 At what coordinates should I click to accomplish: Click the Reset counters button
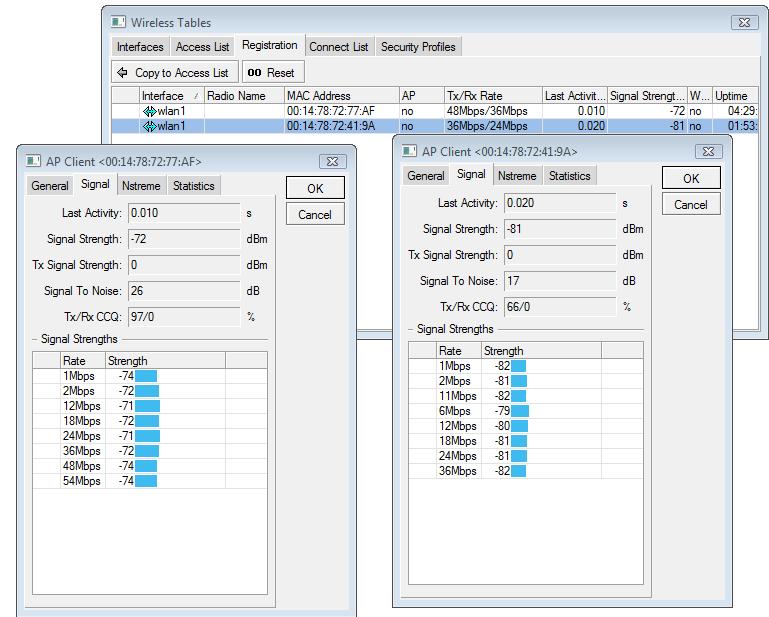point(273,73)
